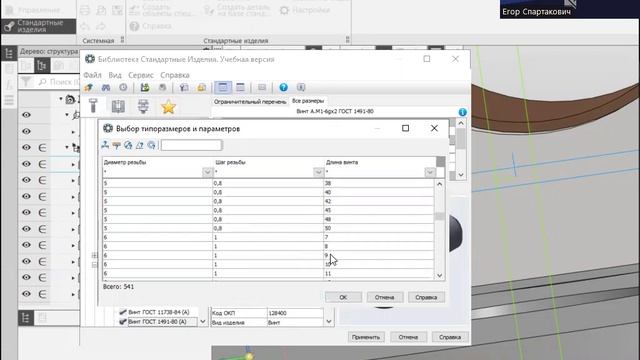Click the Поиск field in the model tree panel
The width and height of the screenshot is (640, 360).
pyautogui.click(x=58, y=82)
